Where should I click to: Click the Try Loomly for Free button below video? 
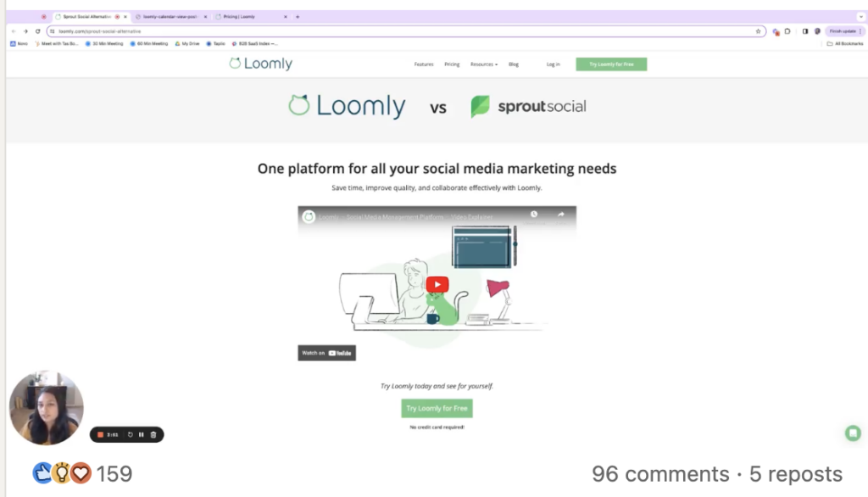point(437,408)
